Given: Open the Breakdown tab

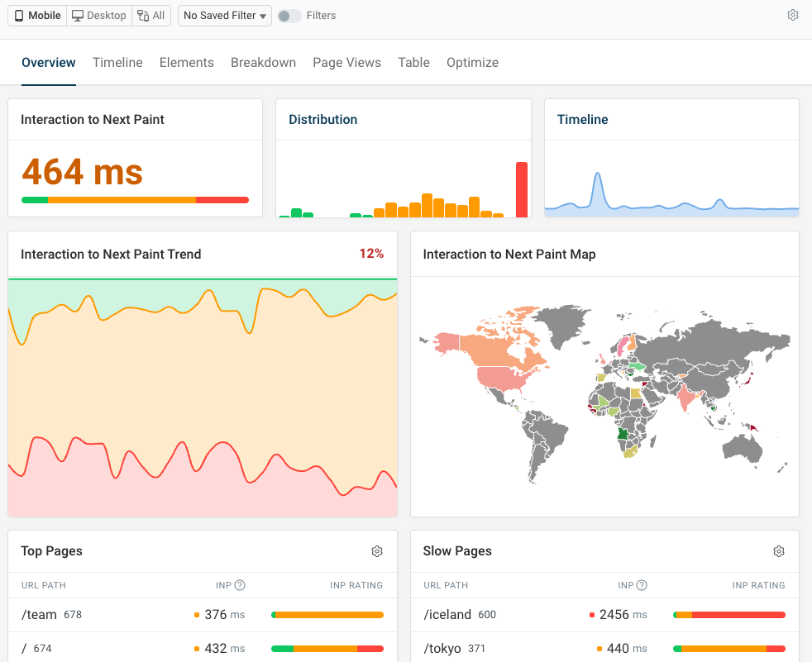Looking at the screenshot, I should coord(263,62).
